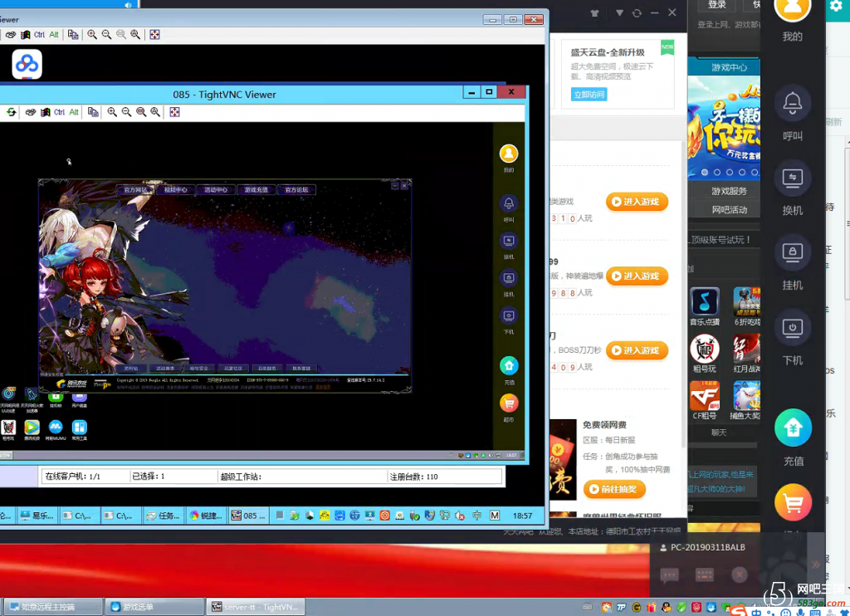The width and height of the screenshot is (850, 616).
Task: Click the PC-20190311BALB computer name label
Action: (x=708, y=548)
